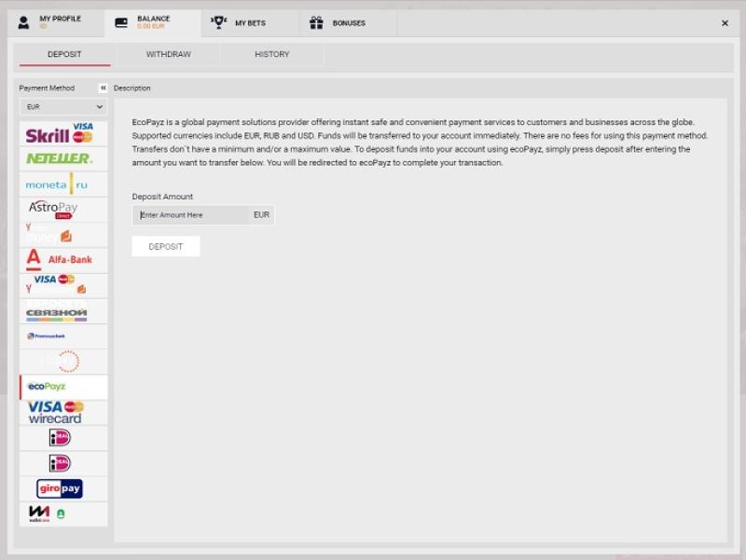The image size is (746, 560).
Task: Pick AstroPay Direct payment method
Action: coord(62,210)
